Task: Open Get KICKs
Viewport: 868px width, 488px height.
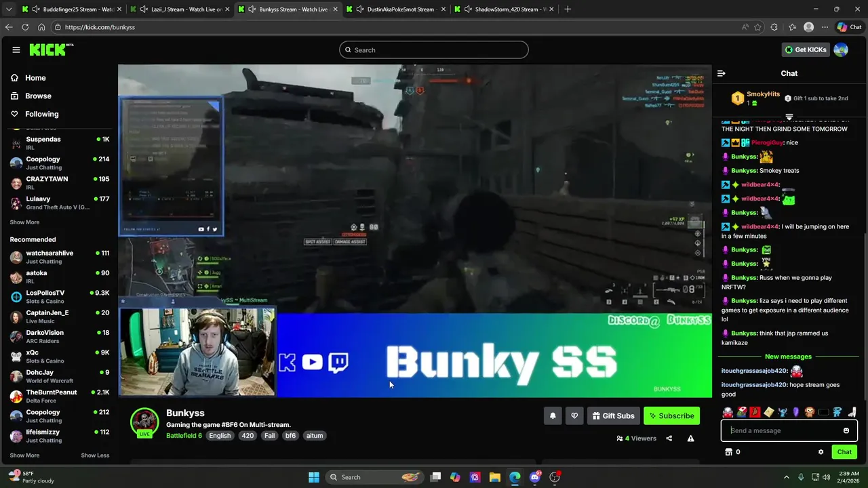Action: click(806, 49)
